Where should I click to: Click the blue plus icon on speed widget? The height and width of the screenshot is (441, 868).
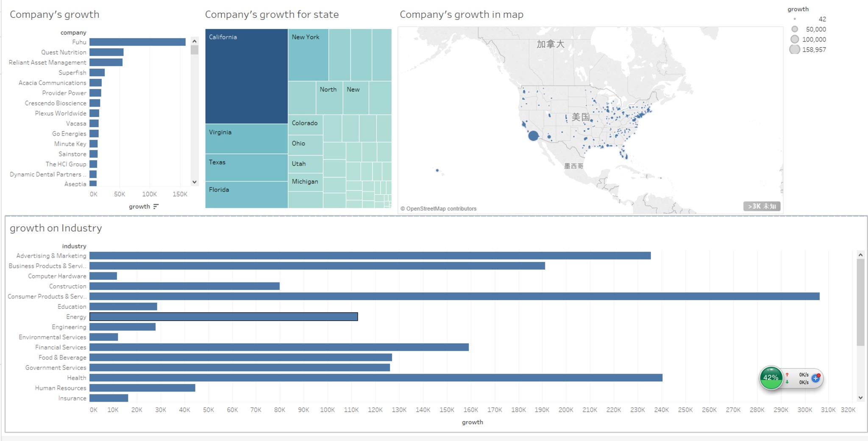coord(815,378)
